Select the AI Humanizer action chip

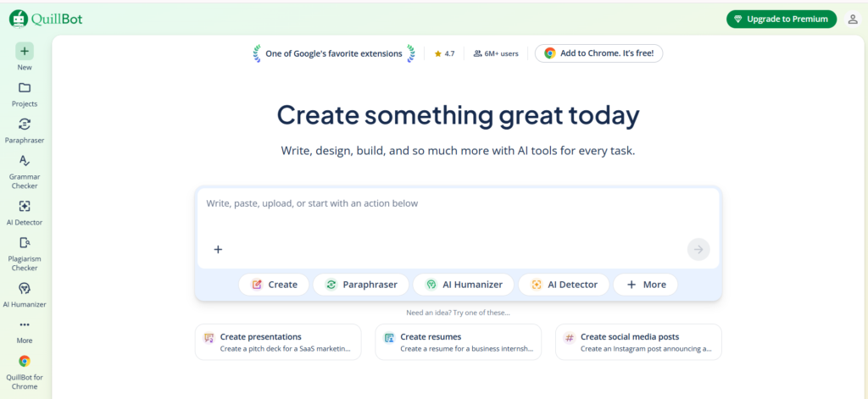coord(464,285)
